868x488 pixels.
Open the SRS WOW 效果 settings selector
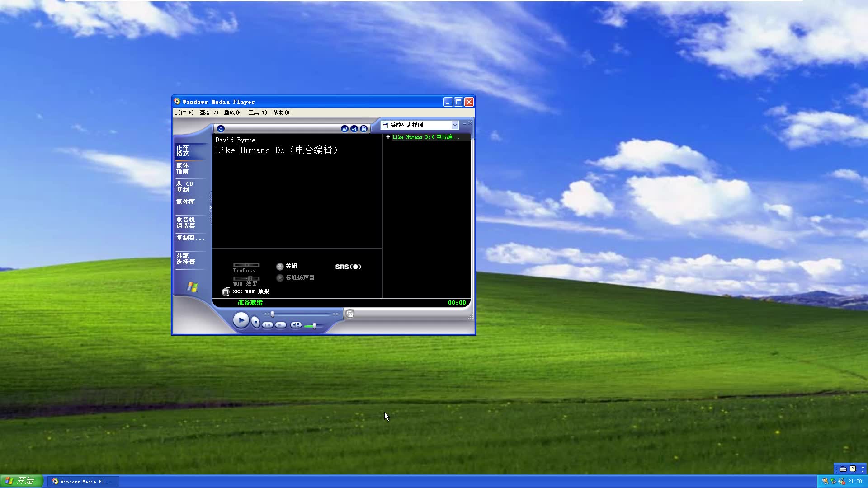(226, 292)
